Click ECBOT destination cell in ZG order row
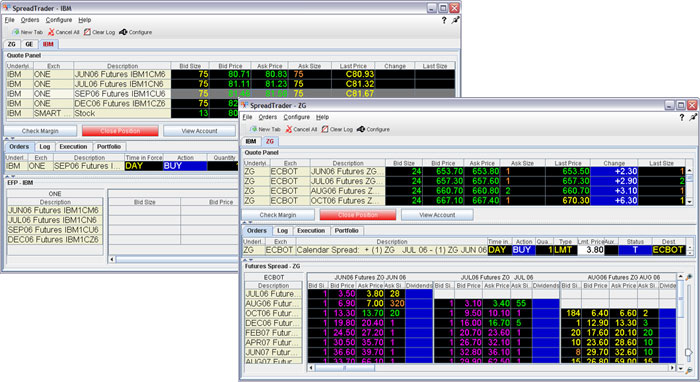The image size is (700, 382). [668, 250]
